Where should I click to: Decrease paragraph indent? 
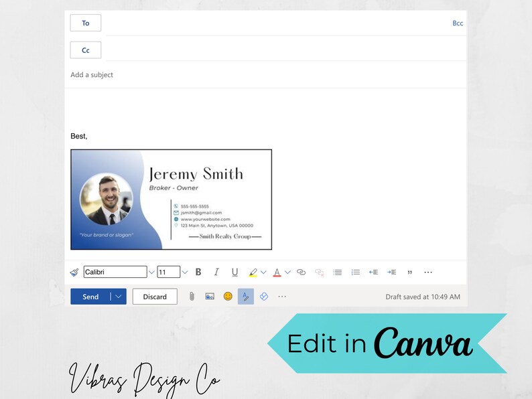click(x=374, y=272)
